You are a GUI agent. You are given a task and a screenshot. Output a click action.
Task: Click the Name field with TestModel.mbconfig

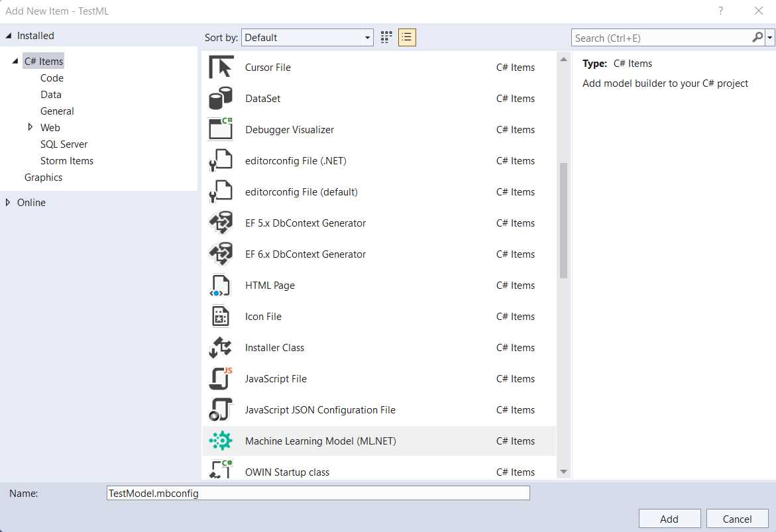point(318,493)
